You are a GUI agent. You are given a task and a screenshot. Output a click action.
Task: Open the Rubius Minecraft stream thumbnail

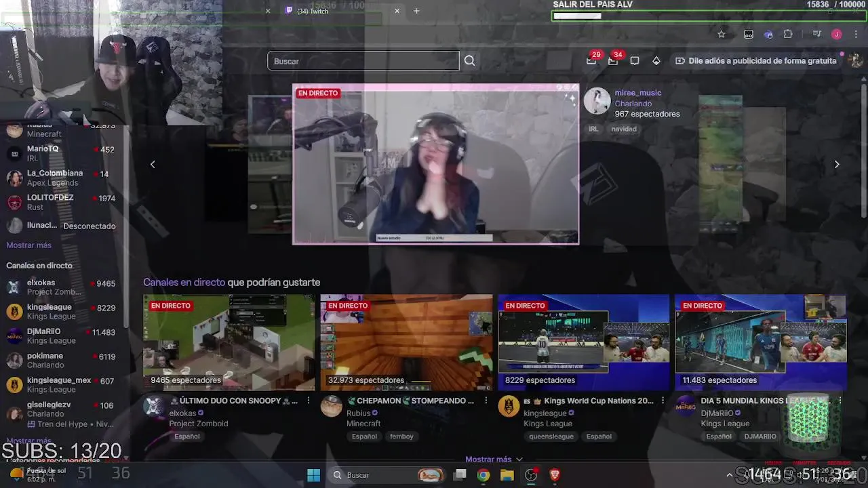406,342
